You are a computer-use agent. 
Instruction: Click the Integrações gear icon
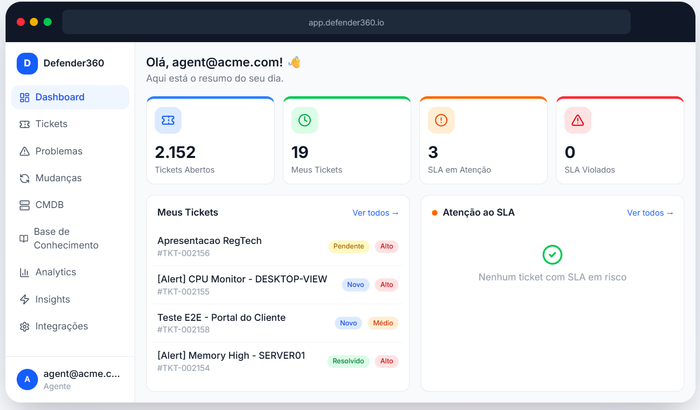pyautogui.click(x=25, y=326)
